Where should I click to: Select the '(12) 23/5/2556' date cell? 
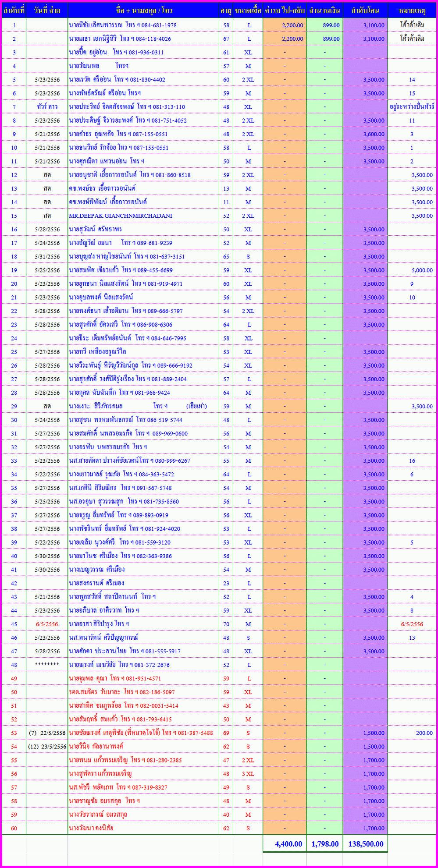(x=47, y=746)
